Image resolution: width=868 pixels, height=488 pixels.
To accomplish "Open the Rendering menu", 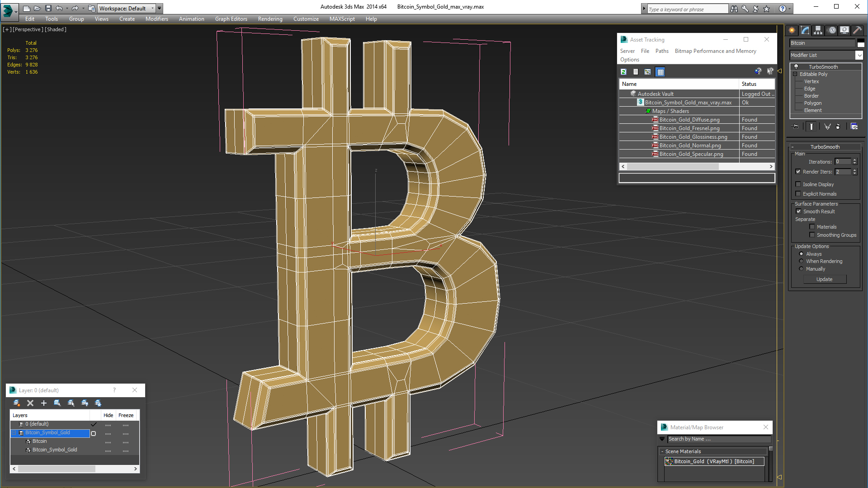I will tap(270, 19).
